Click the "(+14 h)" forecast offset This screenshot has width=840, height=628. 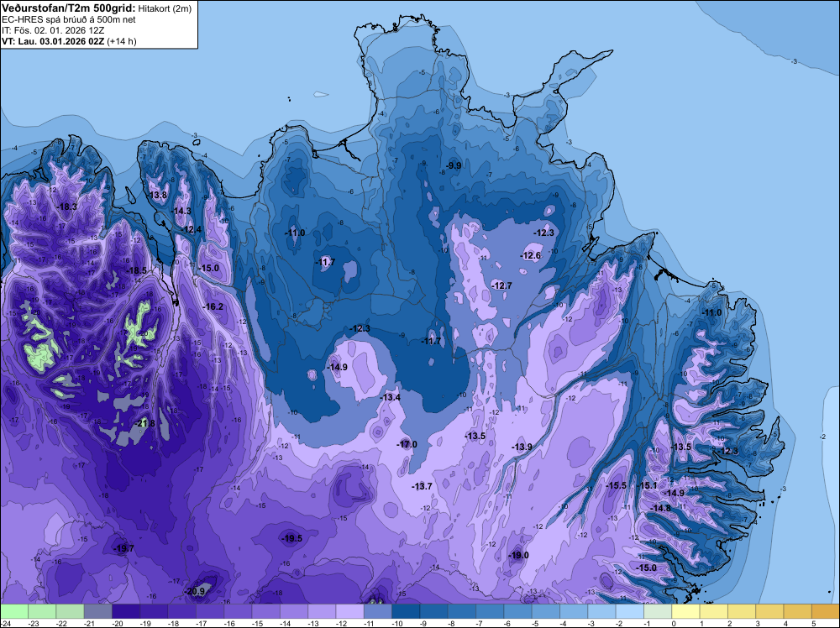(122, 41)
